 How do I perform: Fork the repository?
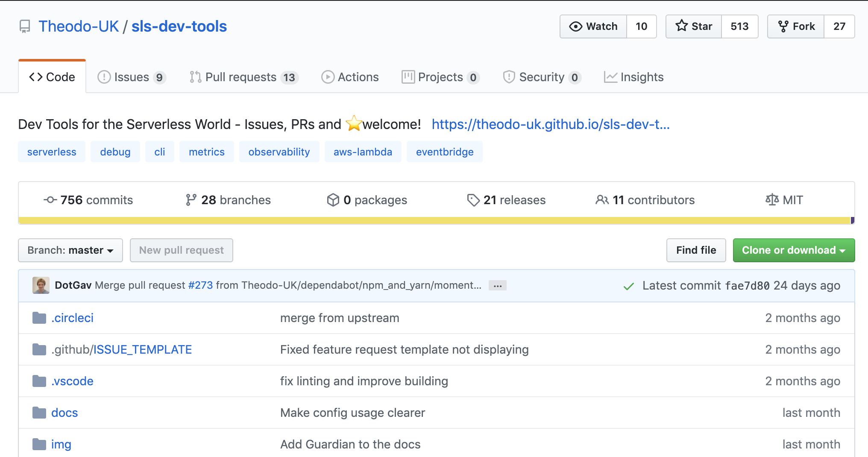pos(796,26)
